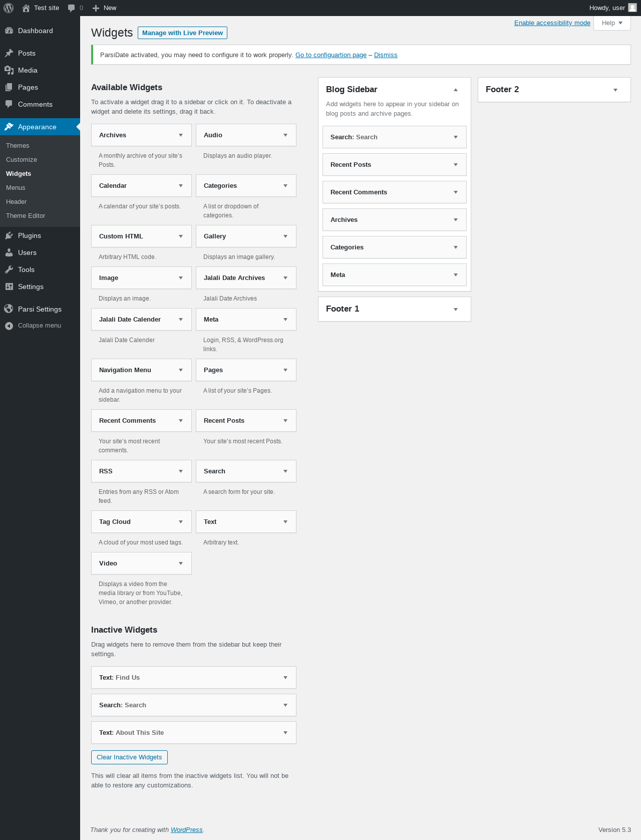
Task: Click the Posts pushpin icon
Action: 9,53
